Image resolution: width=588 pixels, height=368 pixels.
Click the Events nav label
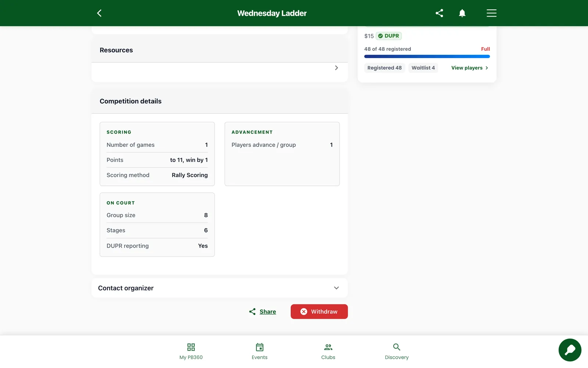tap(259, 357)
